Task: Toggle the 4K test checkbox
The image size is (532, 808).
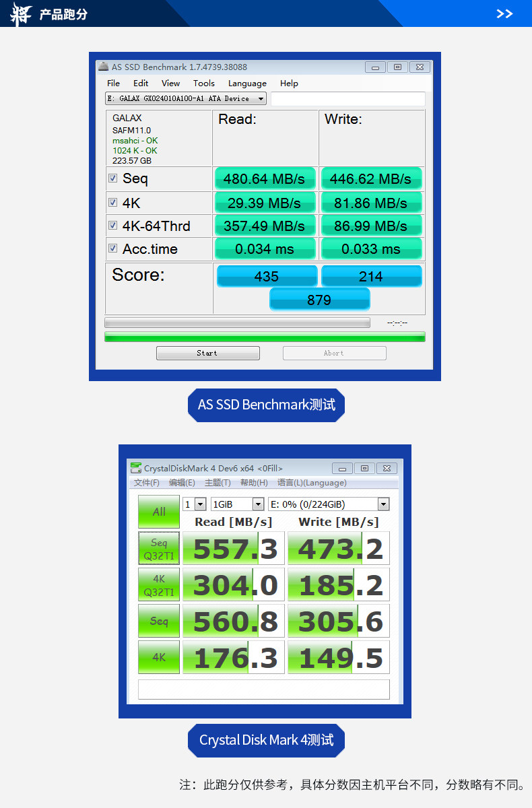Action: point(112,203)
